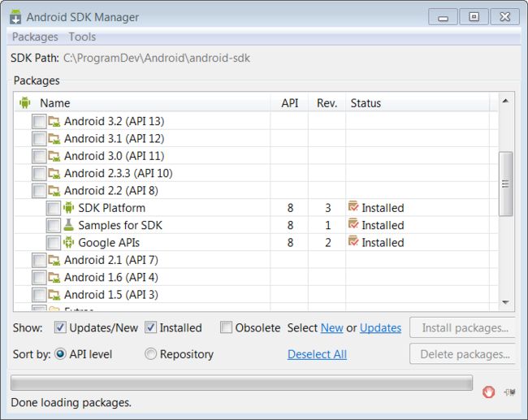Click the Android 2.3.3 (API 10) folder icon
The width and height of the screenshot is (528, 420).
tap(54, 173)
